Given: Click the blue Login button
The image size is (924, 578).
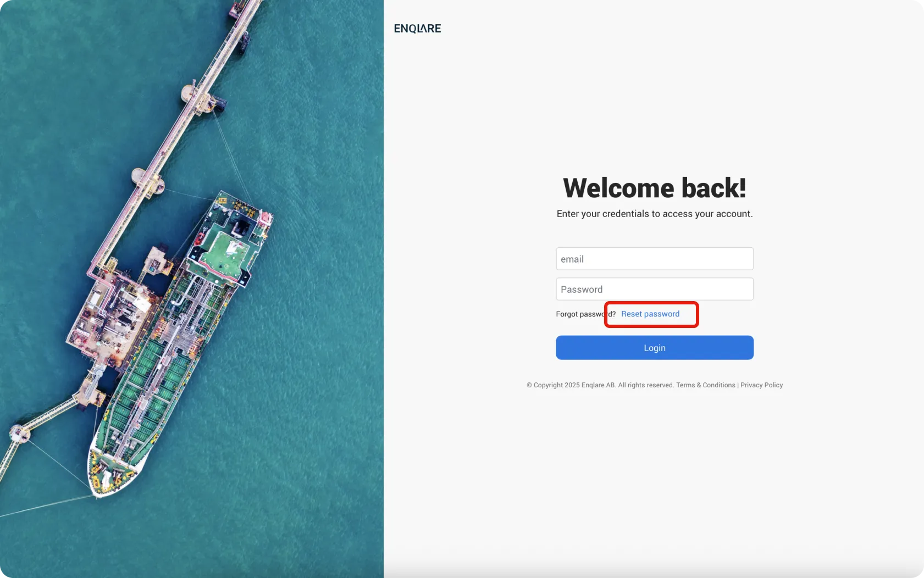Looking at the screenshot, I should (654, 348).
